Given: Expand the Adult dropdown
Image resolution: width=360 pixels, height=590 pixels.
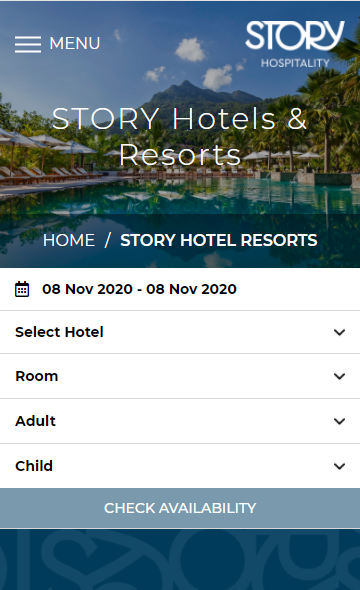Looking at the screenshot, I should coord(180,421).
